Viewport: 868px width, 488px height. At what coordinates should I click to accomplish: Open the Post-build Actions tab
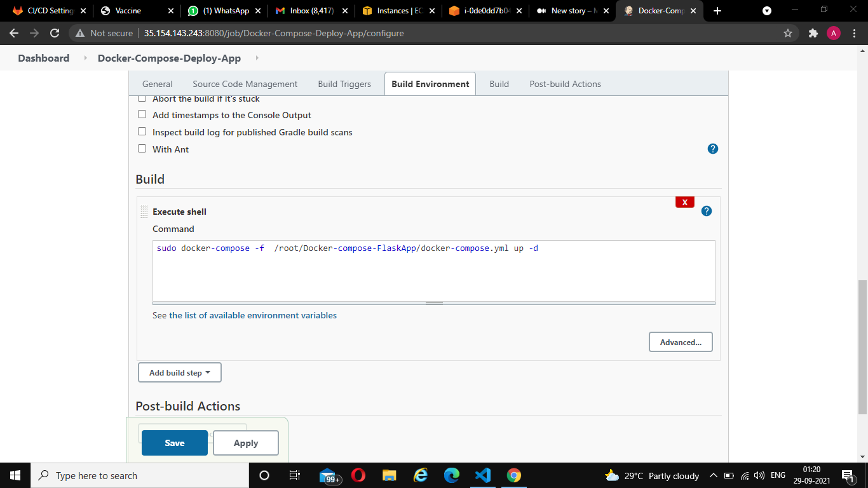pyautogui.click(x=564, y=83)
